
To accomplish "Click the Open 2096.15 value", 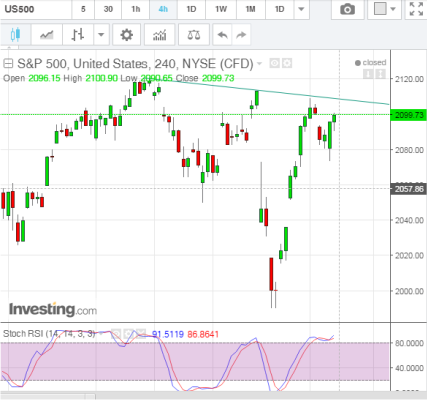I will pyautogui.click(x=44, y=78).
